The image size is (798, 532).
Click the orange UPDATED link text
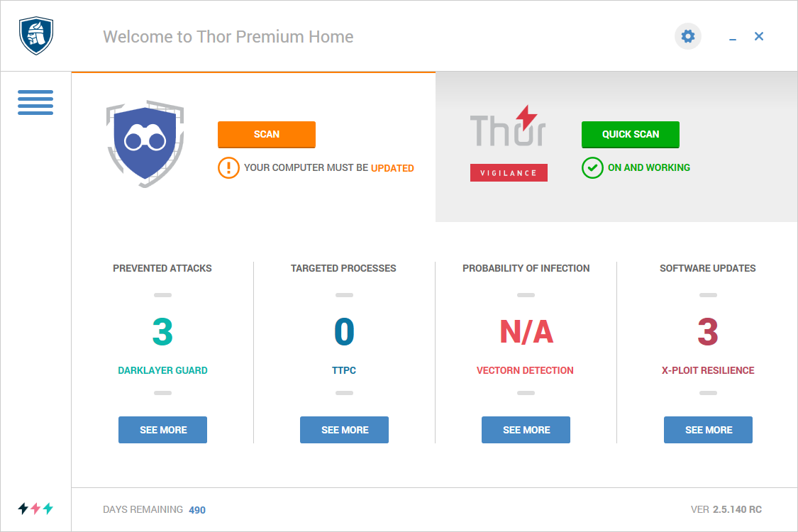[392, 168]
